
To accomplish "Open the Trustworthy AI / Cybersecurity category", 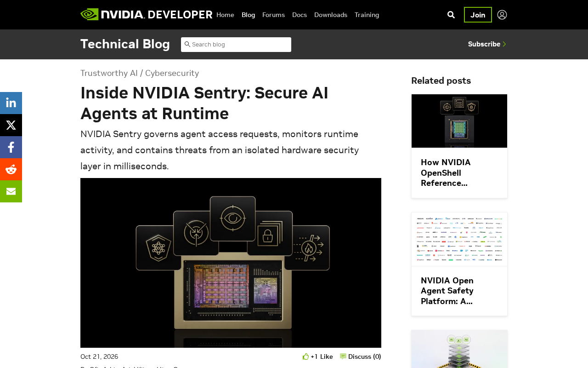I will (x=140, y=73).
